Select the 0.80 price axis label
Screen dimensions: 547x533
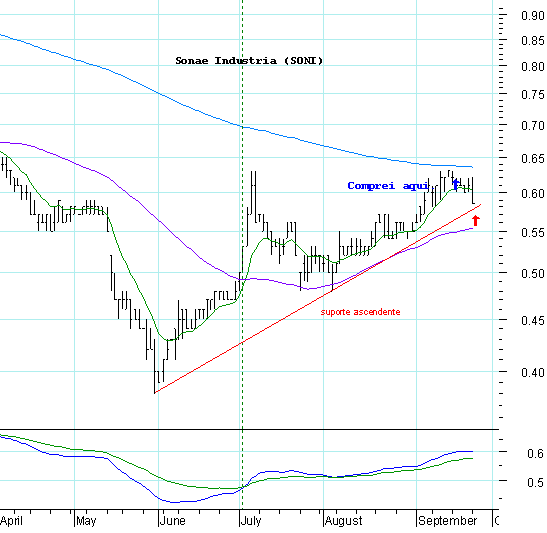[x=533, y=66]
